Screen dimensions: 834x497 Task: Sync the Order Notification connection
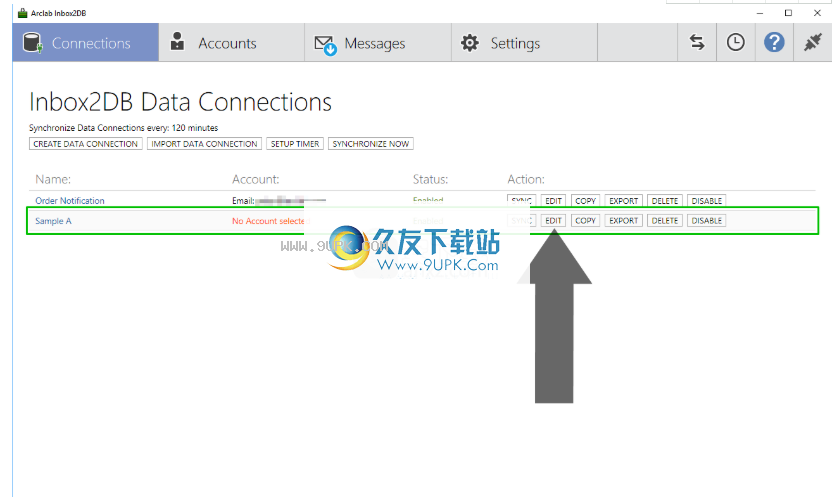(521, 201)
